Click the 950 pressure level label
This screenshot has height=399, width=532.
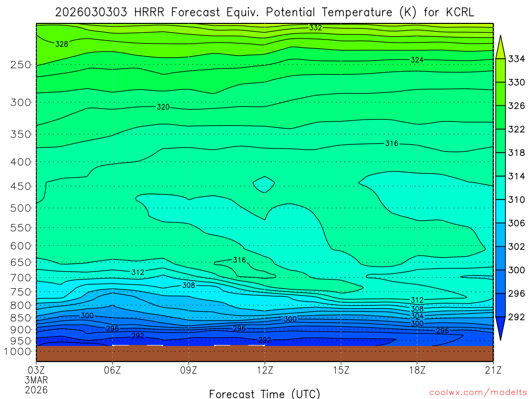(x=20, y=341)
